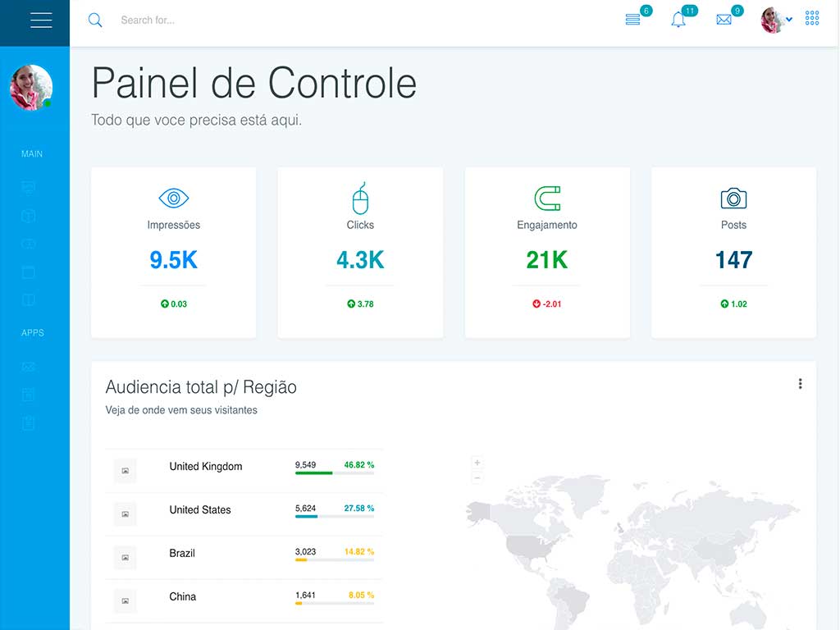Toggle the sidebar with the hamburger menu icon

pos(41,21)
